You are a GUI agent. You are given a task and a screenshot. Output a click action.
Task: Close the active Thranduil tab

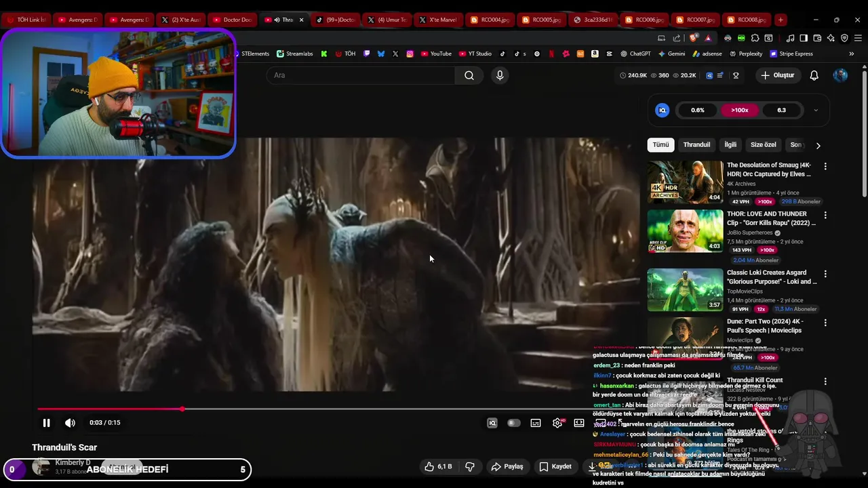click(x=301, y=20)
